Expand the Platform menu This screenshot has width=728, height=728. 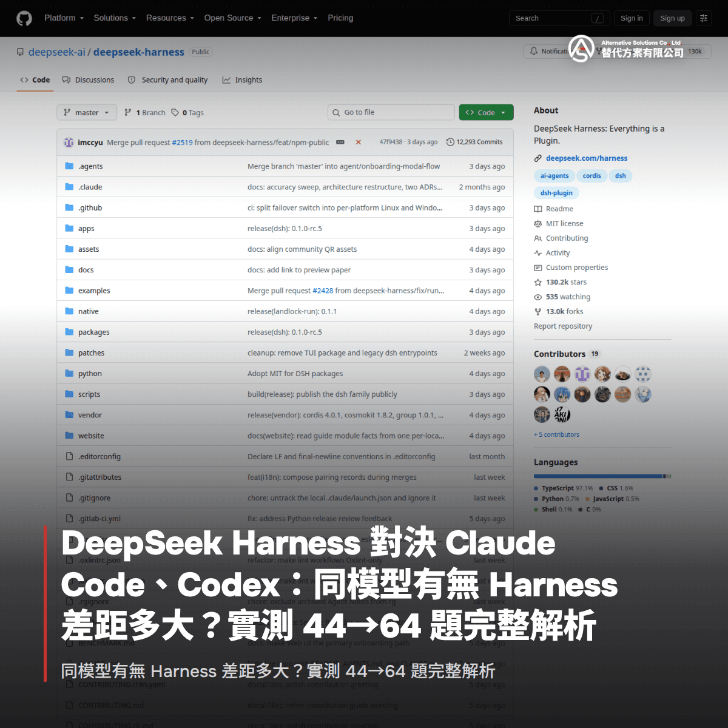64,18
